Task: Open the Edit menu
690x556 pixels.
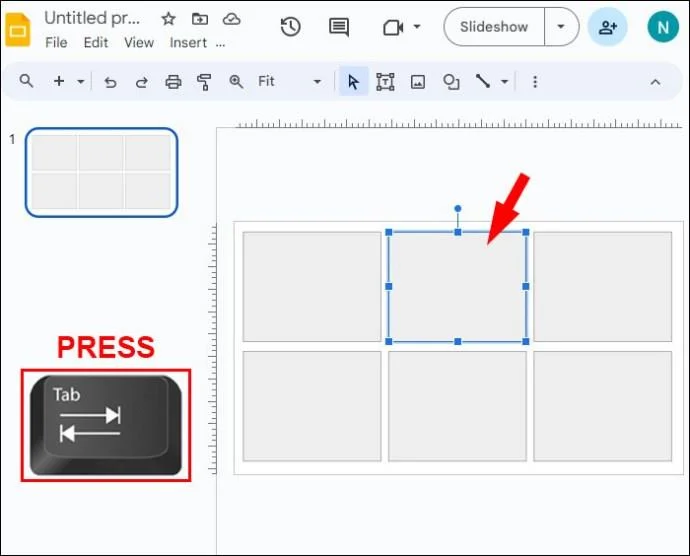Action: [x=95, y=43]
